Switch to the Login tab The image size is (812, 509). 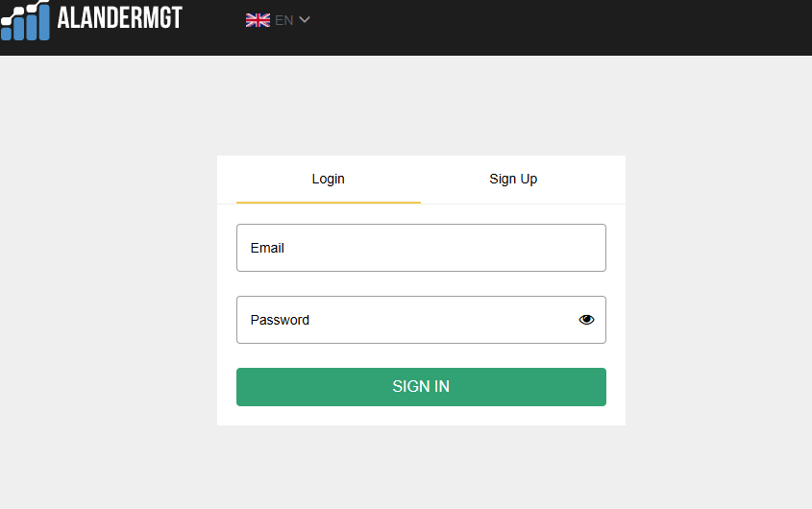328,180
